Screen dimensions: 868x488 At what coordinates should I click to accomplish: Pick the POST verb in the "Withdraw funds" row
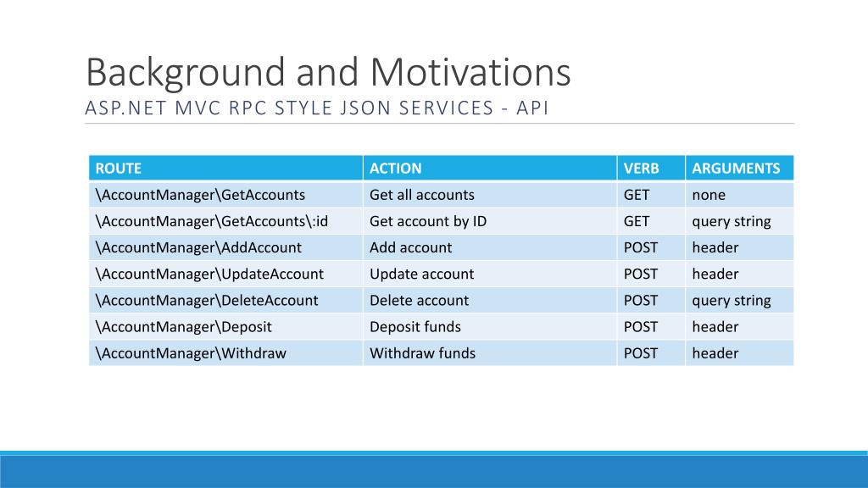[x=651, y=353]
